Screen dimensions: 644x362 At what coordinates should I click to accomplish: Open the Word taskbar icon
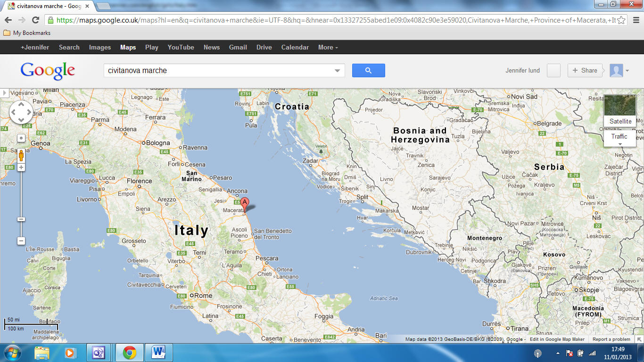pos(157,353)
